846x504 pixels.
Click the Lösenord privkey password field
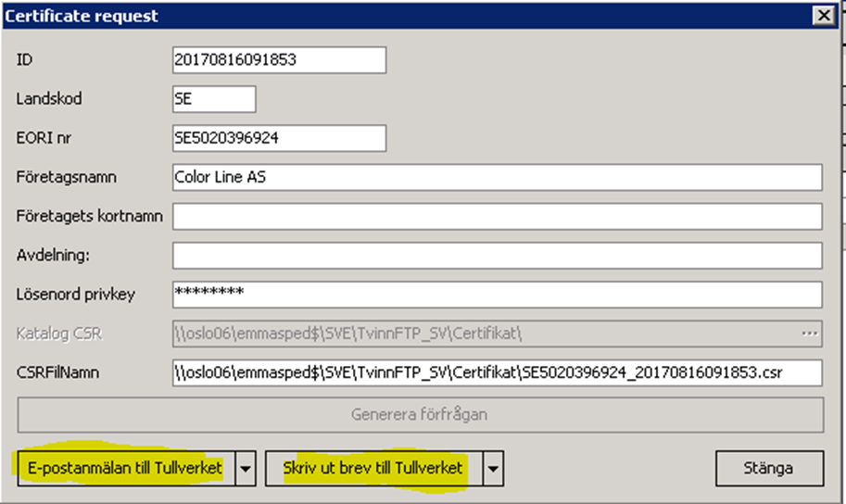498,295
